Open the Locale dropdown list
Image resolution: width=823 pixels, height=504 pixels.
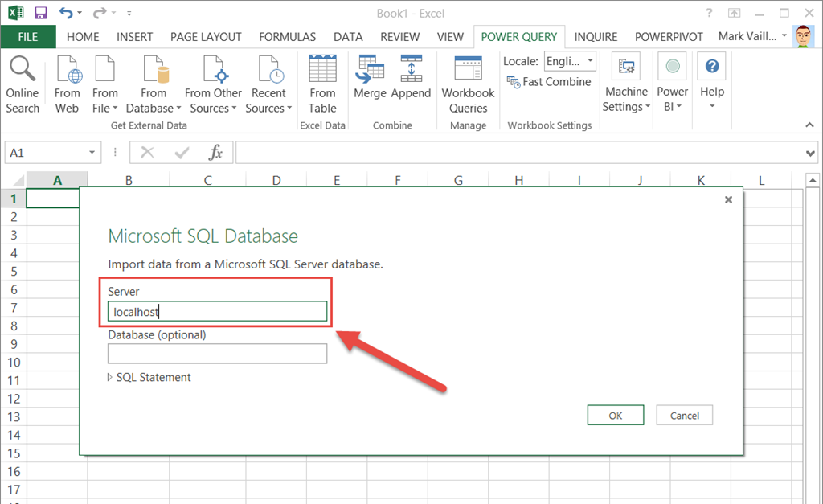(570, 61)
